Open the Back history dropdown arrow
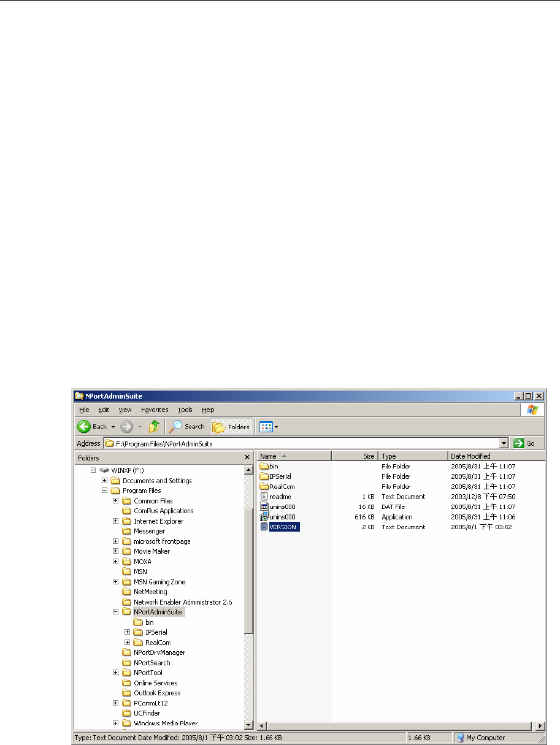Viewport: 560px width, 745px height. (113, 427)
